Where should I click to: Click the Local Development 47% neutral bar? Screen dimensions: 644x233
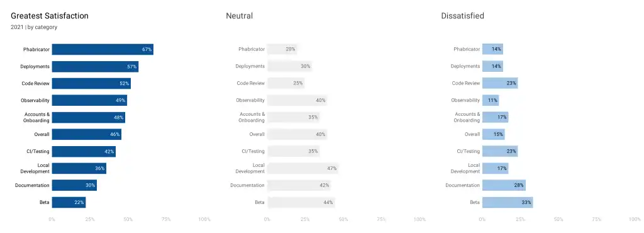303,168
